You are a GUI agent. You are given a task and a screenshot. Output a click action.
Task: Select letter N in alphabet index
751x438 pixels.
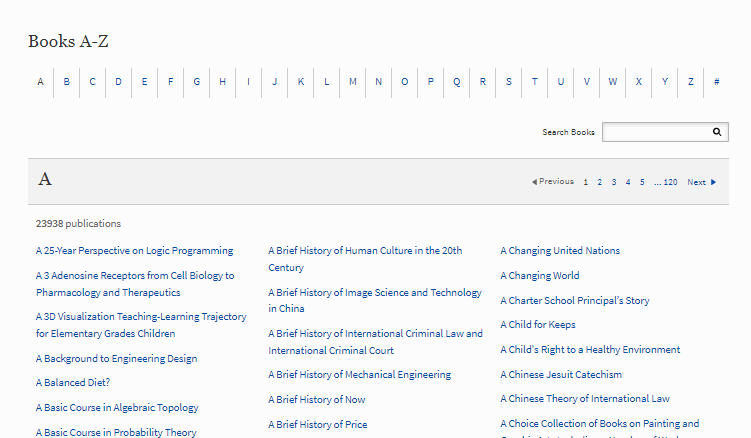(378, 81)
